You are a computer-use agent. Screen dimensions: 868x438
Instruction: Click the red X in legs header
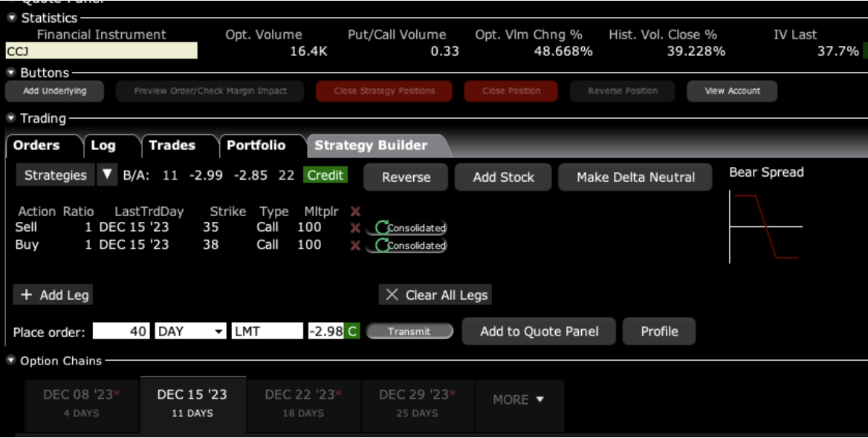[x=355, y=212]
